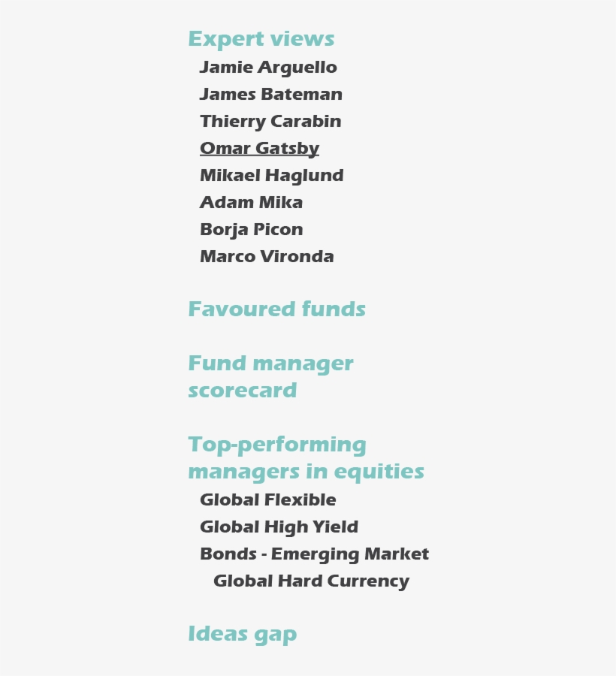Select Adam Mika in the list
This screenshot has width=616, height=676.
(252, 203)
